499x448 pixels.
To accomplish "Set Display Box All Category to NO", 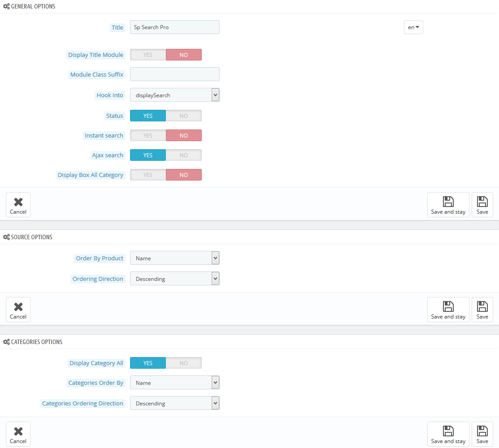I will (x=184, y=175).
